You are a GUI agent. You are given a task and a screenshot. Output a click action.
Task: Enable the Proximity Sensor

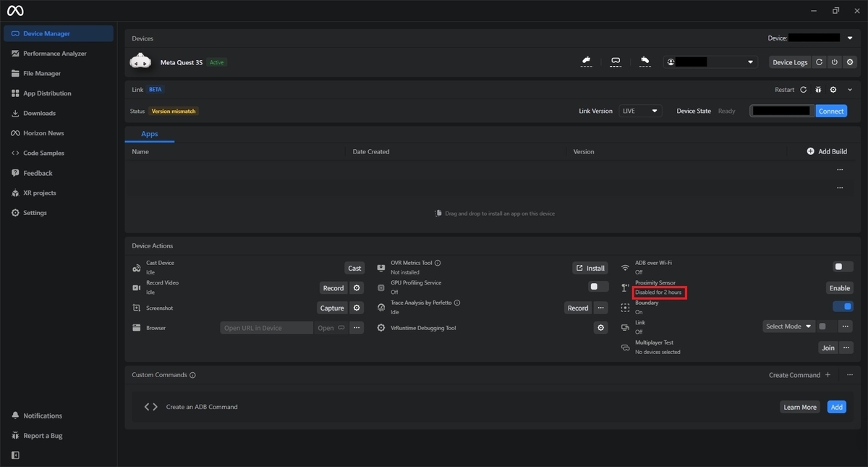[x=839, y=288]
